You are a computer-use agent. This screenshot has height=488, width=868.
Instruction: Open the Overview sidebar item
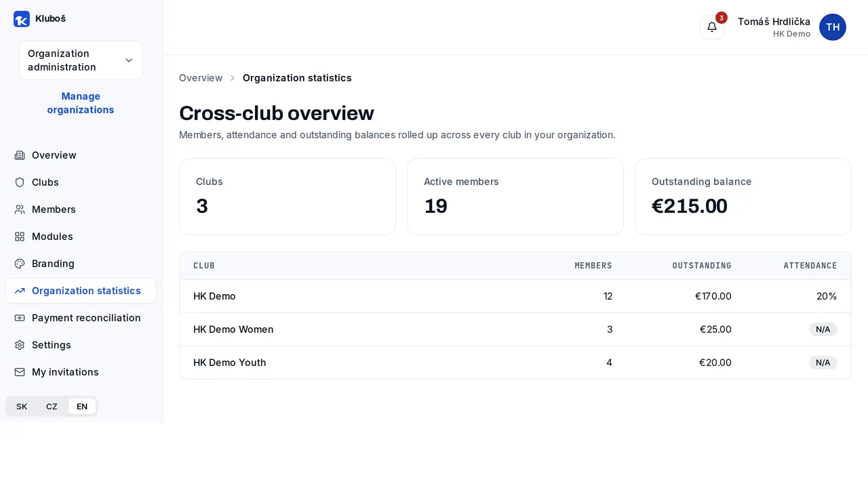pos(81,155)
